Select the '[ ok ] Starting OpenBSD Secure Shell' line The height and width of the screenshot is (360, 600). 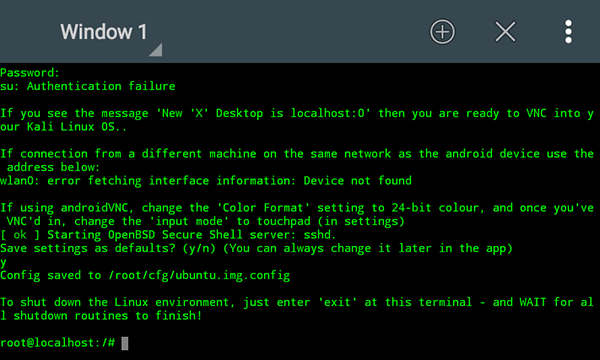point(168,235)
